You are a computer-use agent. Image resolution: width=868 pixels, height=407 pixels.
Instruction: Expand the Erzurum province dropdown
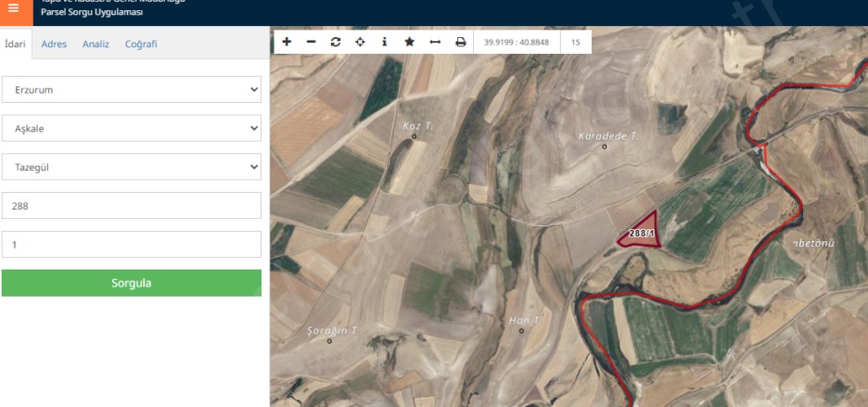tap(131, 90)
